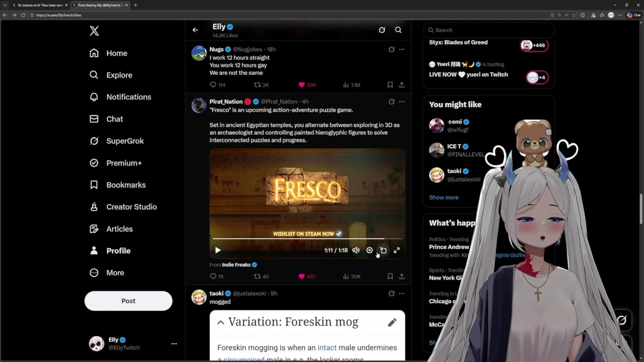Click the page scrollbar thumb
This screenshot has height=362, width=644.
coord(641,209)
